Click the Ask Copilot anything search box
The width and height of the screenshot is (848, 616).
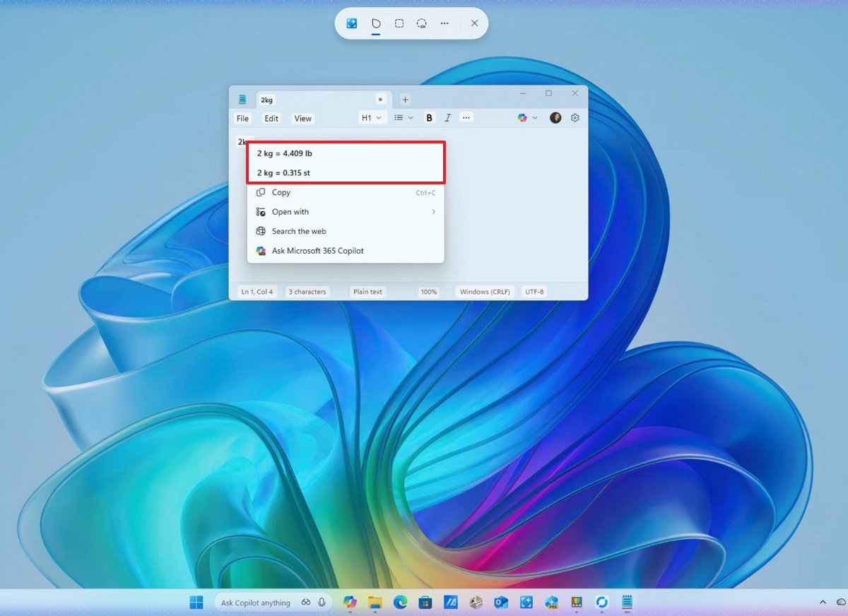[273, 603]
